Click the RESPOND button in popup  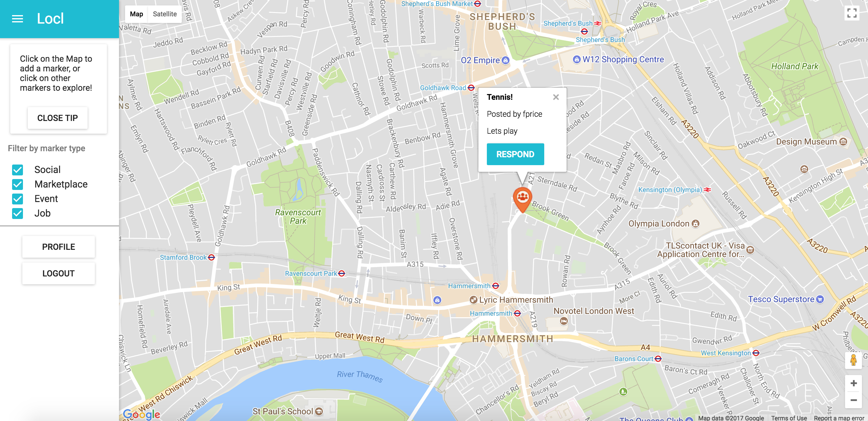(515, 154)
